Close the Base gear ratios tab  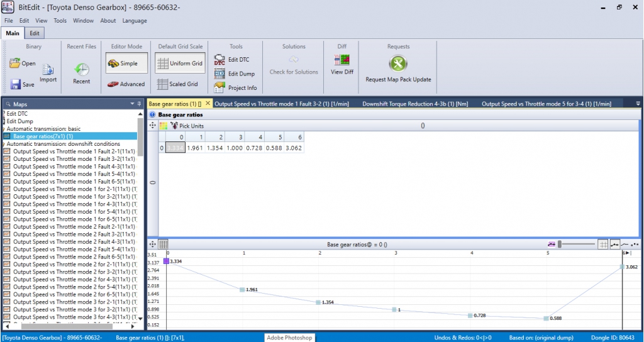pos(208,104)
